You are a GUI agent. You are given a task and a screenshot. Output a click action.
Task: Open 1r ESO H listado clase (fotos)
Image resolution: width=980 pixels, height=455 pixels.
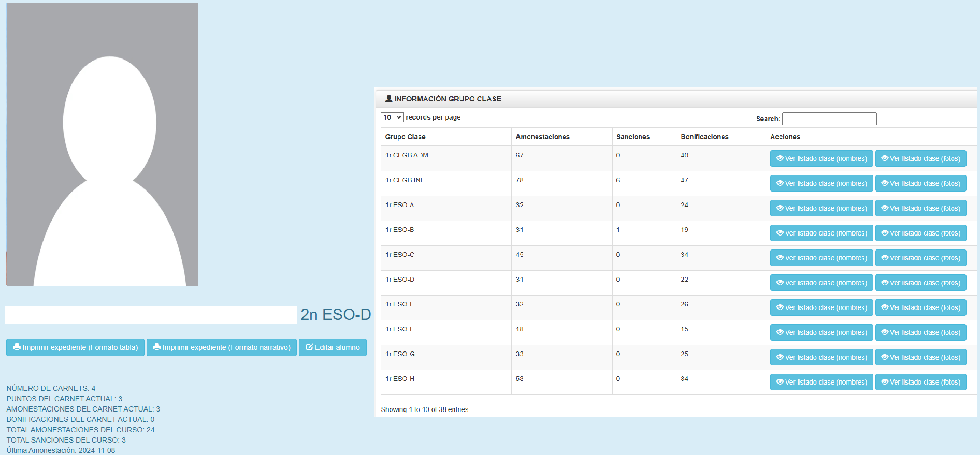coord(920,383)
